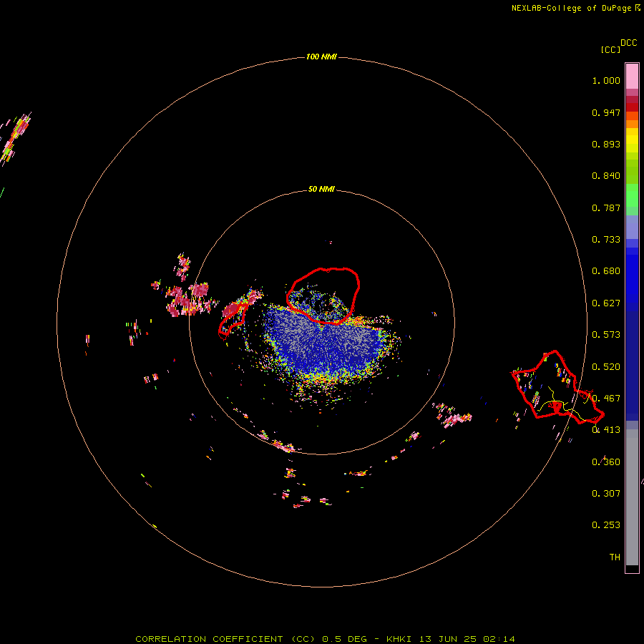Click the 0.360 scale value
The width and height of the screenshot is (644, 644).
pos(606,462)
